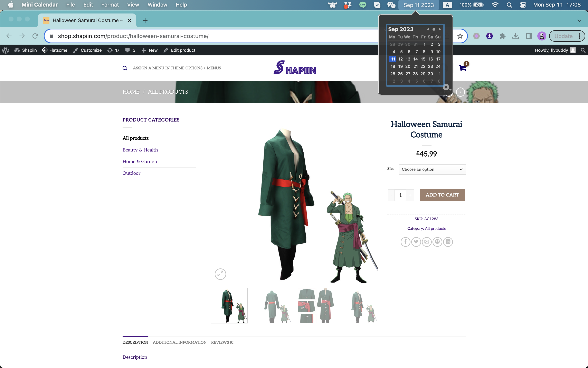Expand the Size dropdown
This screenshot has height=368, width=588.
(432, 169)
